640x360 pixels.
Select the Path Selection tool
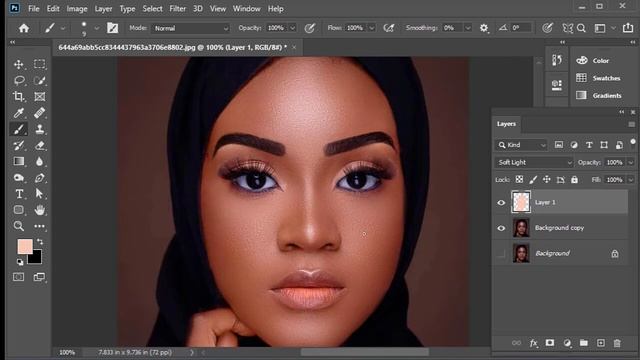tap(40, 193)
